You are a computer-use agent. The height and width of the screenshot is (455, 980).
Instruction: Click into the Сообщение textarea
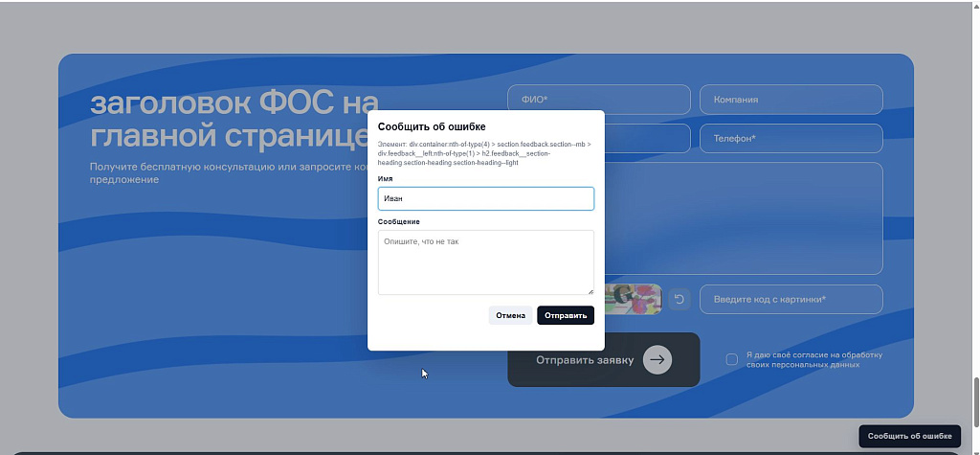click(x=486, y=262)
